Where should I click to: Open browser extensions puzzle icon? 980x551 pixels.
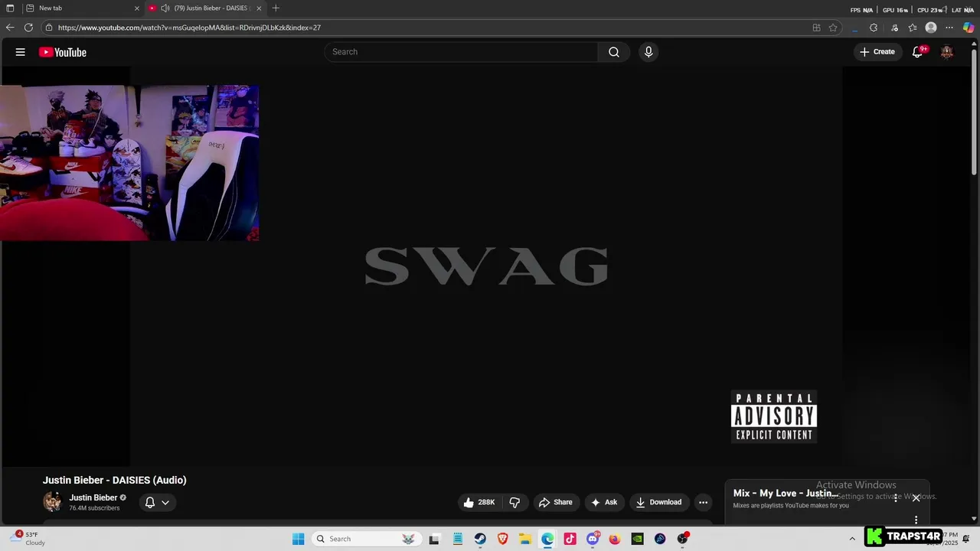(874, 28)
